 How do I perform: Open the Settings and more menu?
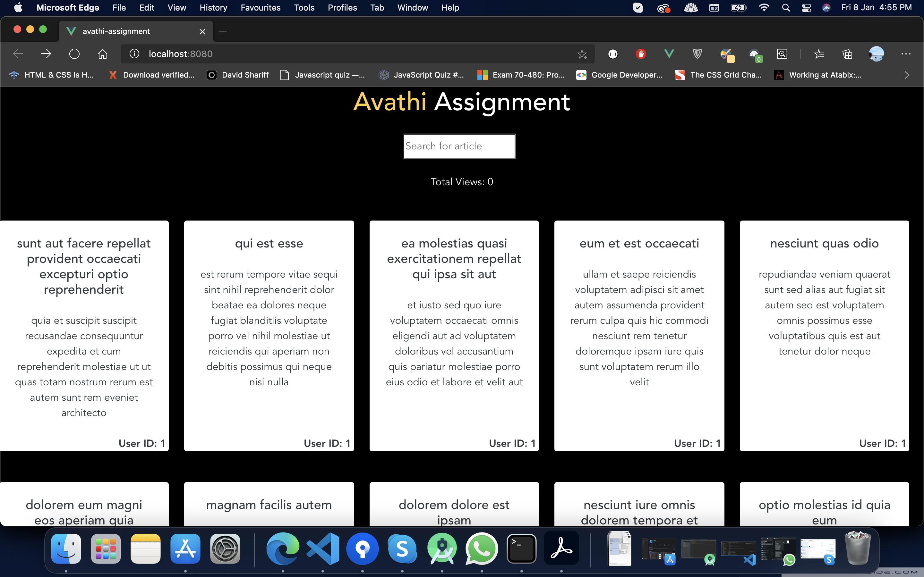point(906,54)
